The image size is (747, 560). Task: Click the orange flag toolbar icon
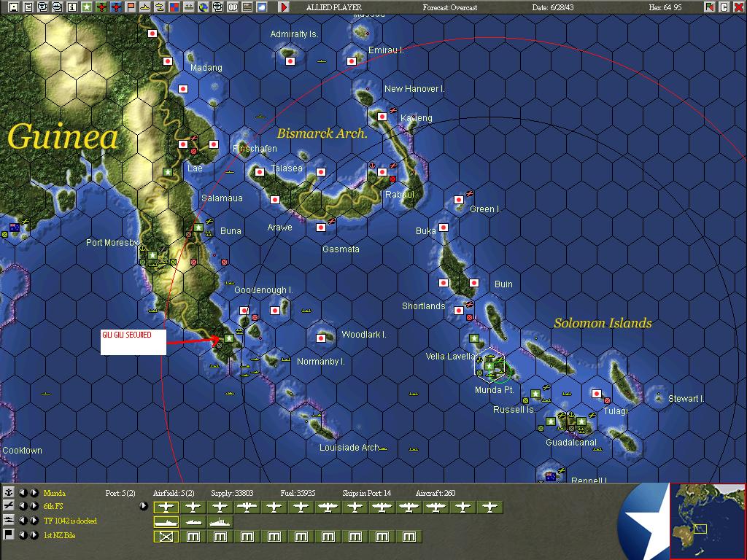click(x=131, y=7)
